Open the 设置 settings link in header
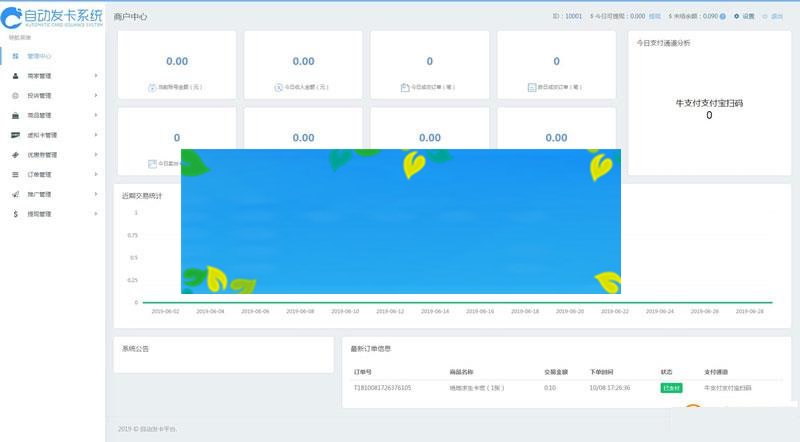The image size is (800, 442). [x=745, y=17]
